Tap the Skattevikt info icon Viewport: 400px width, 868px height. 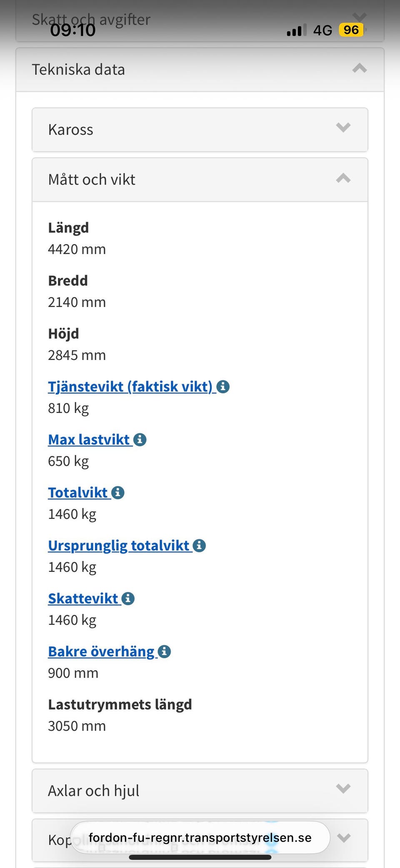(128, 599)
